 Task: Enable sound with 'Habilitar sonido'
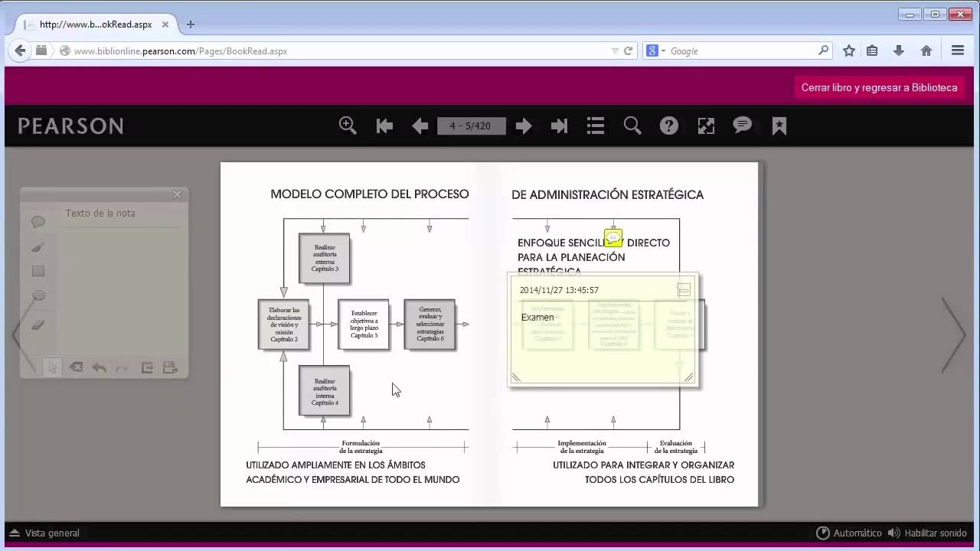[x=927, y=533]
